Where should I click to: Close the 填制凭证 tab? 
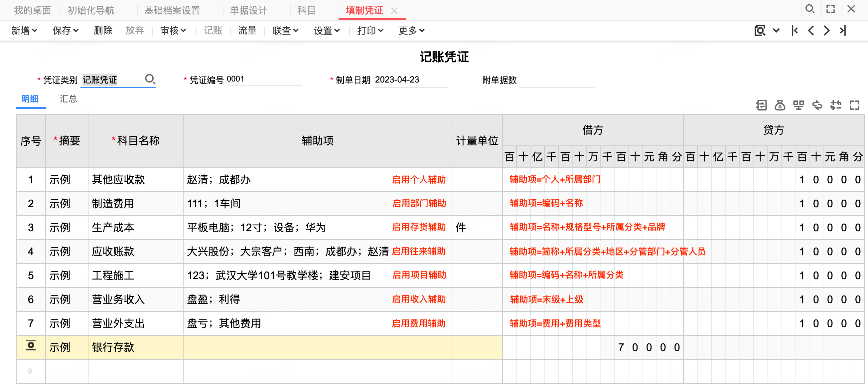394,11
